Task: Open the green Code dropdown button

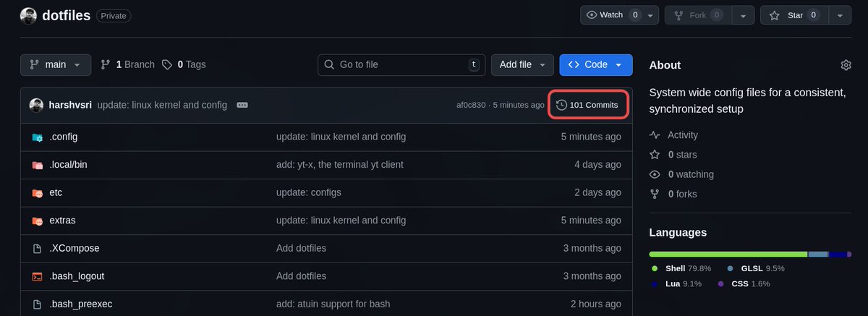Action: [596, 64]
